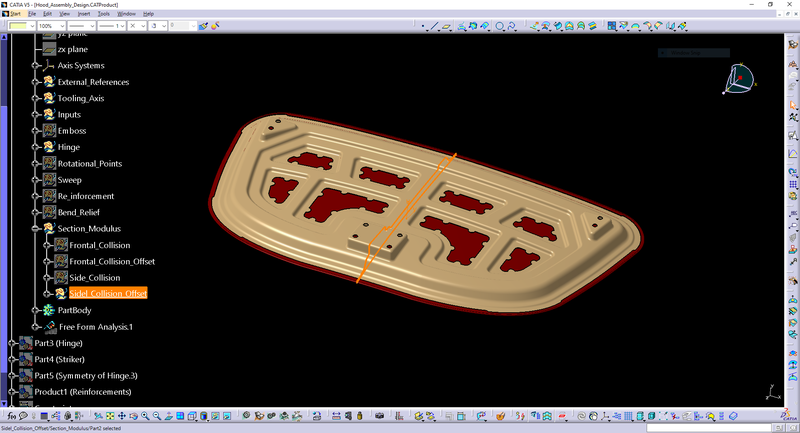Toggle Swap Visible Space icon
This screenshot has width=800, height=433.
(227, 416)
